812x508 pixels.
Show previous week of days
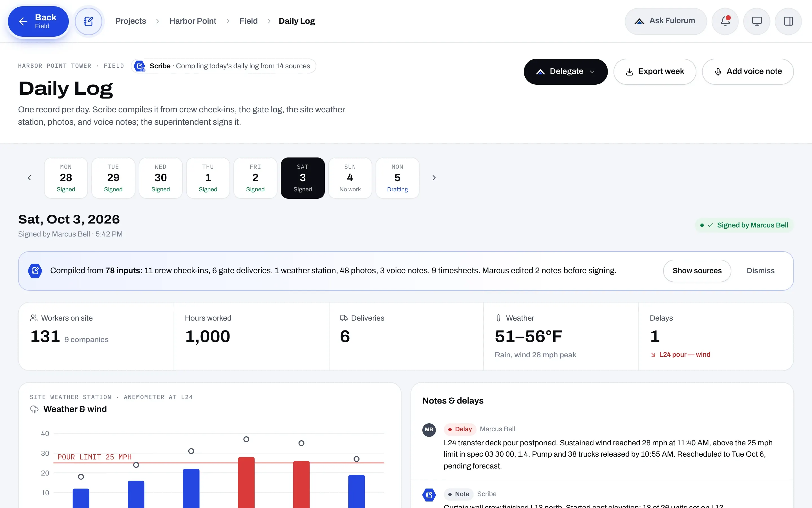[30, 178]
